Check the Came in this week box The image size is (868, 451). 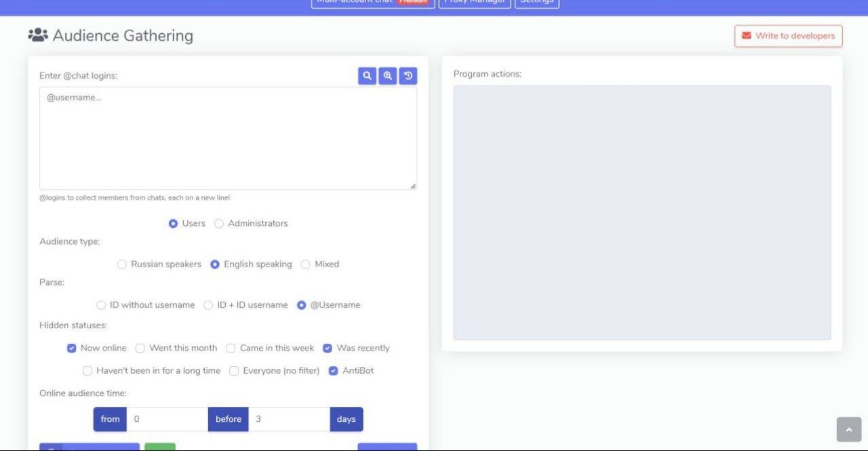point(231,348)
